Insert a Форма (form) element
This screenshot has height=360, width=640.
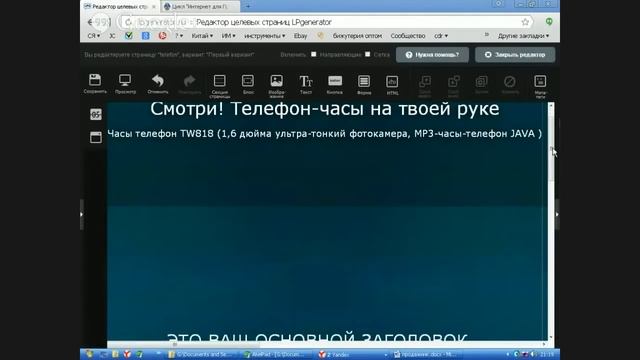pos(364,84)
